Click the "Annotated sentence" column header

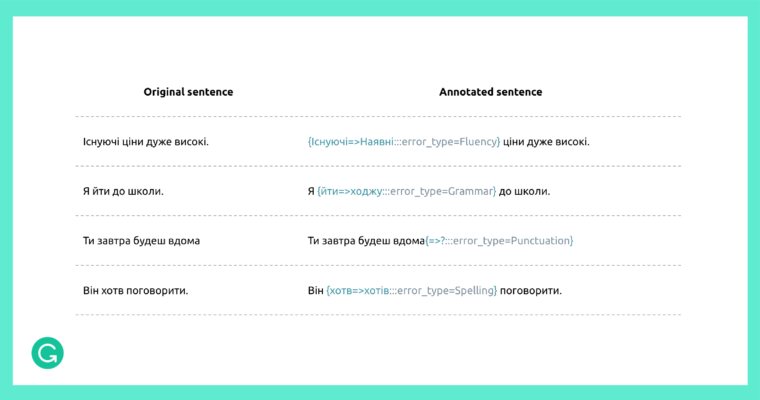[490, 92]
